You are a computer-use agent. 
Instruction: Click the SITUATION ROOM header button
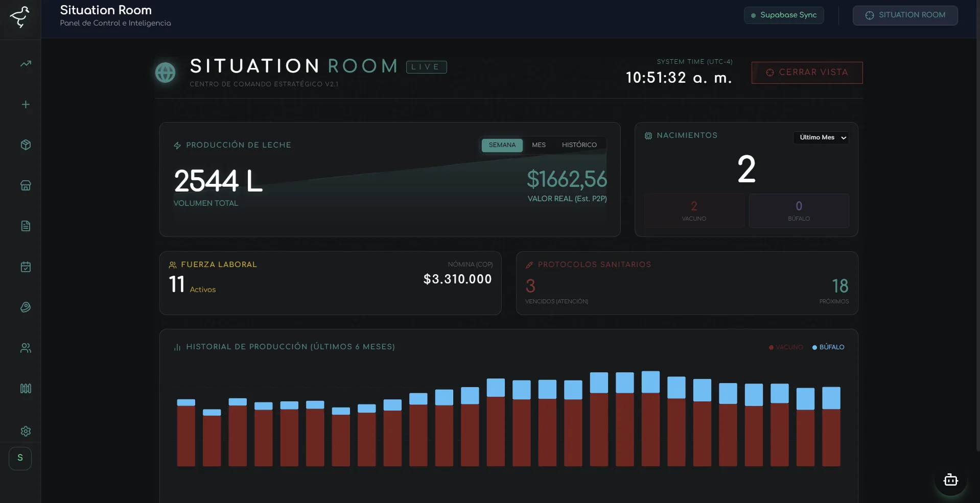point(905,15)
